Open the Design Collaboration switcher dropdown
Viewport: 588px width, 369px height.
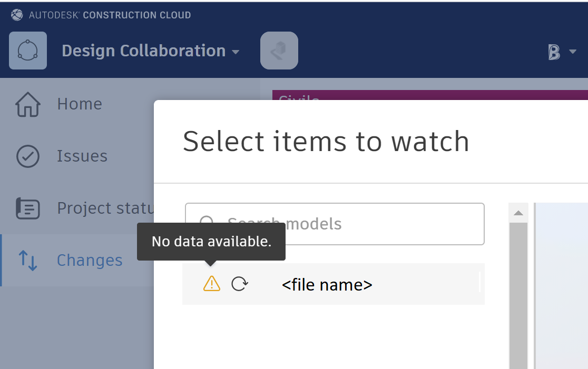(x=236, y=52)
